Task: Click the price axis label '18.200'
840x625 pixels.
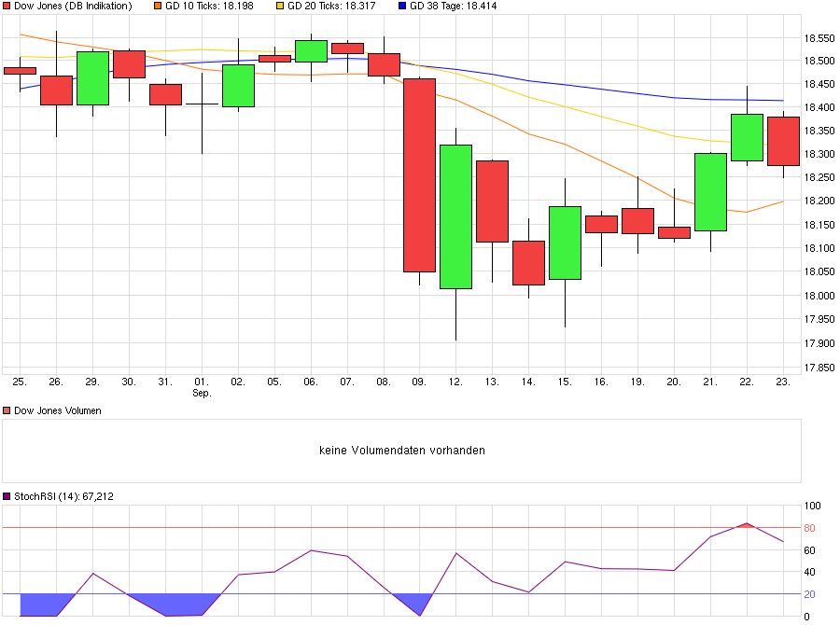Action: 819,201
